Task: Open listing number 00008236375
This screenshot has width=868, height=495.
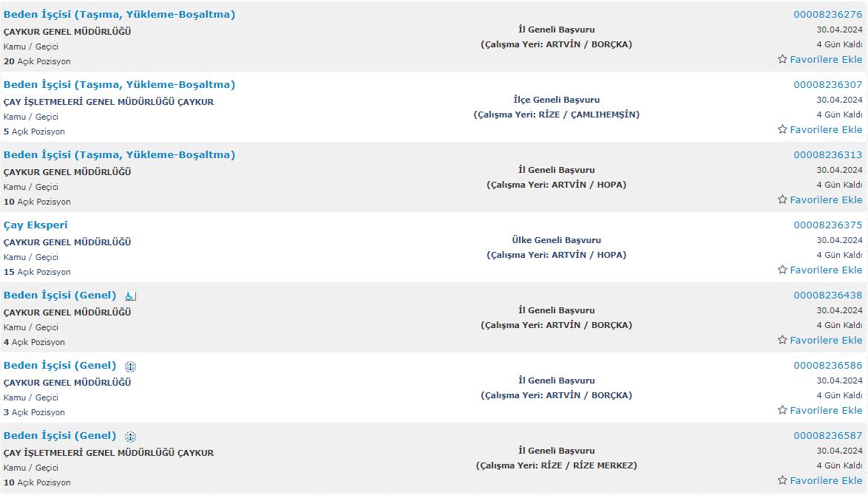Action: (x=827, y=225)
